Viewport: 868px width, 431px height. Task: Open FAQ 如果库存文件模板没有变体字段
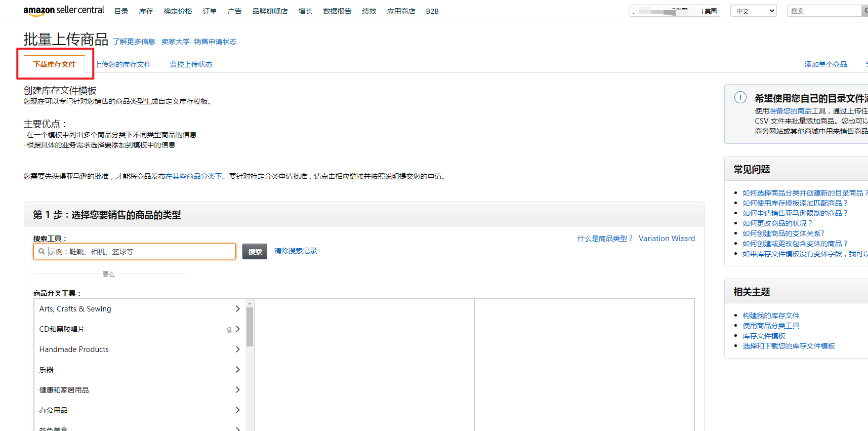(805, 254)
